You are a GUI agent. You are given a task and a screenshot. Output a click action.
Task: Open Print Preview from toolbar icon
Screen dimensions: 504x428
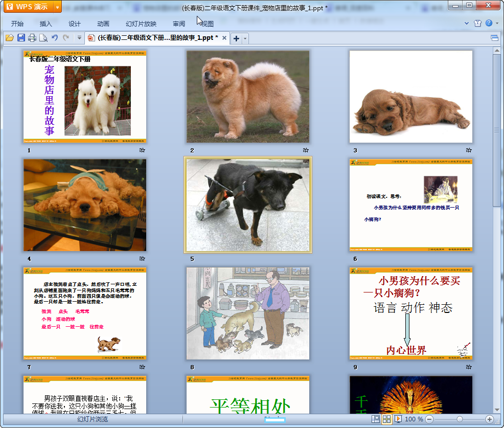coord(43,38)
